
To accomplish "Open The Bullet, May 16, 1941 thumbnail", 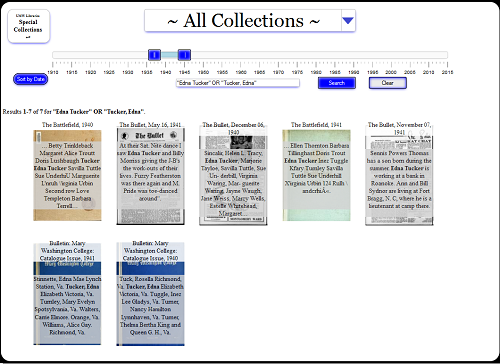I will (x=150, y=176).
